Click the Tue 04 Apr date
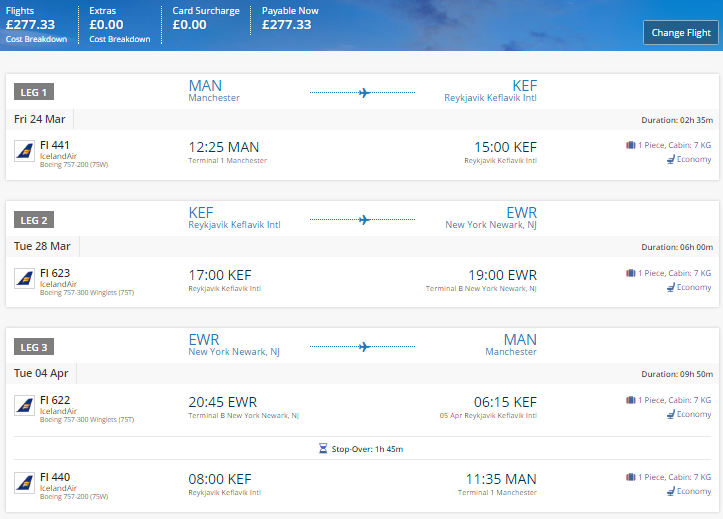Viewport: 723px width, 519px height. point(41,373)
